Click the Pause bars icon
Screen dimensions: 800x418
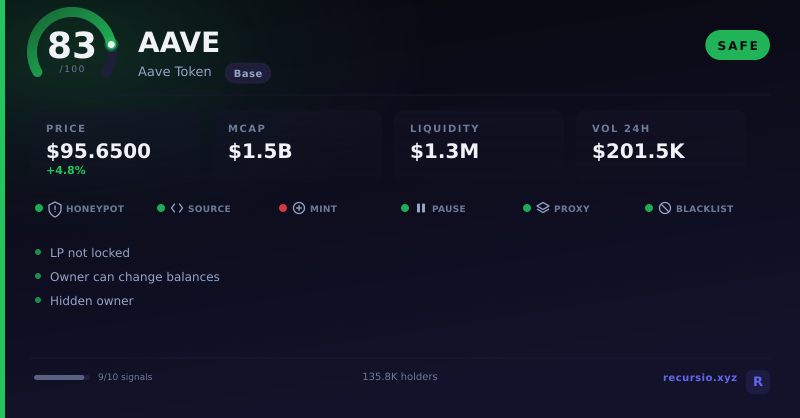point(421,208)
